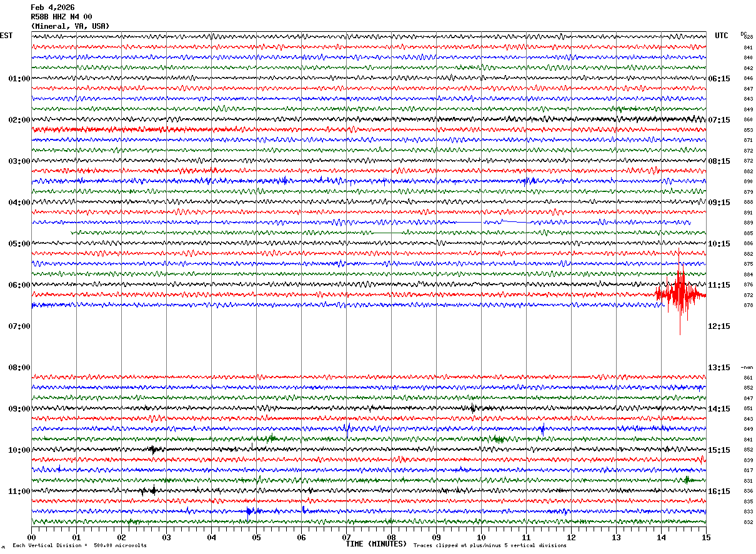Screen dimensions: 756x554
Task: Click the DC offset value 846
Action: [x=749, y=79]
